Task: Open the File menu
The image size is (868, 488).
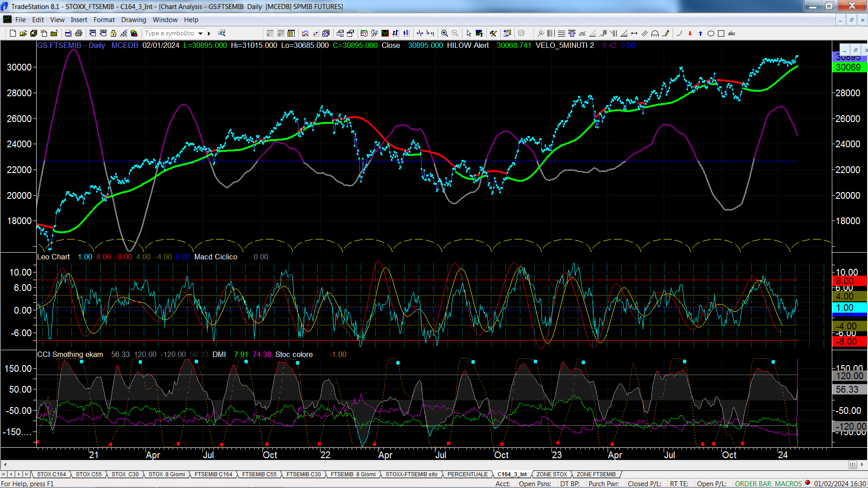Action: (x=20, y=20)
